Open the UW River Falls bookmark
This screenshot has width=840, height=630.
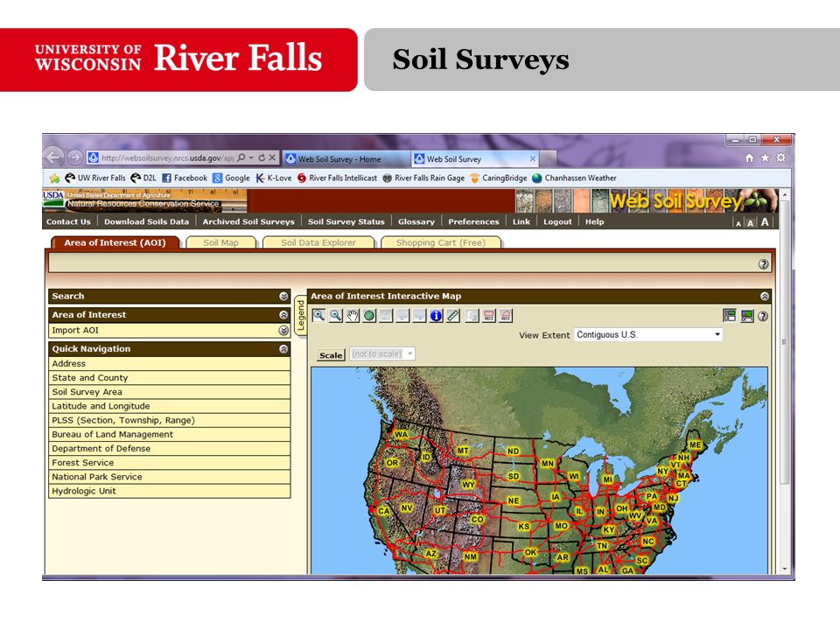click(x=95, y=178)
